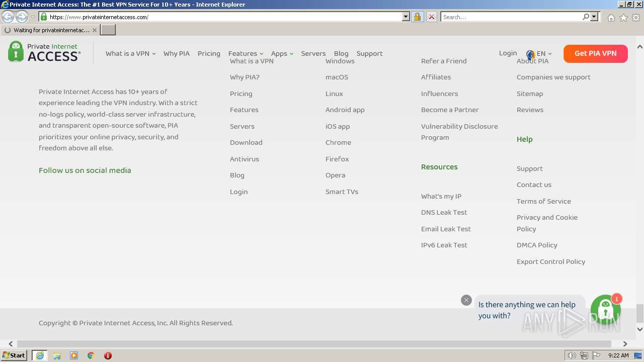Open the chat bot lock bubble icon
644x362 pixels.
(x=605, y=309)
